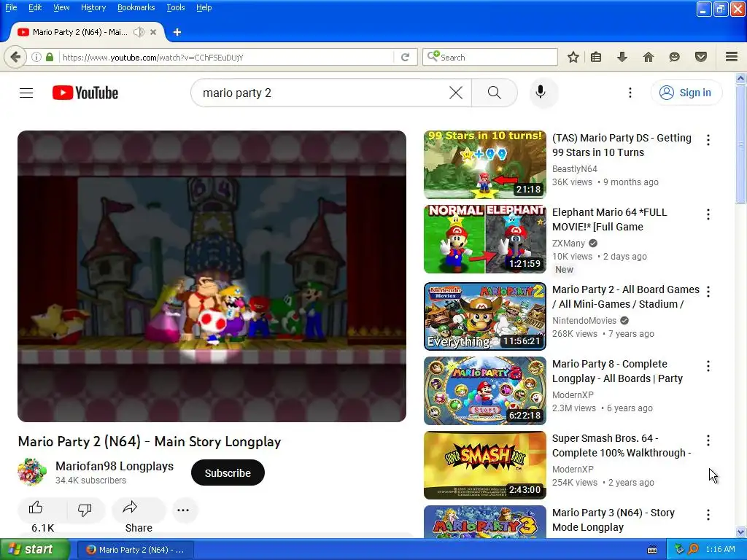The width and height of the screenshot is (747, 560).
Task: Open more actions ellipsis below video
Action: tap(183, 510)
